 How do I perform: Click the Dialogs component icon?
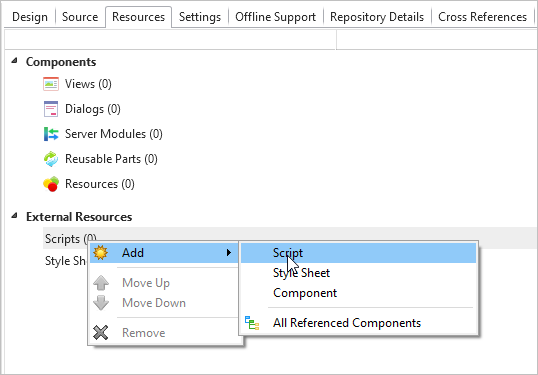point(51,109)
